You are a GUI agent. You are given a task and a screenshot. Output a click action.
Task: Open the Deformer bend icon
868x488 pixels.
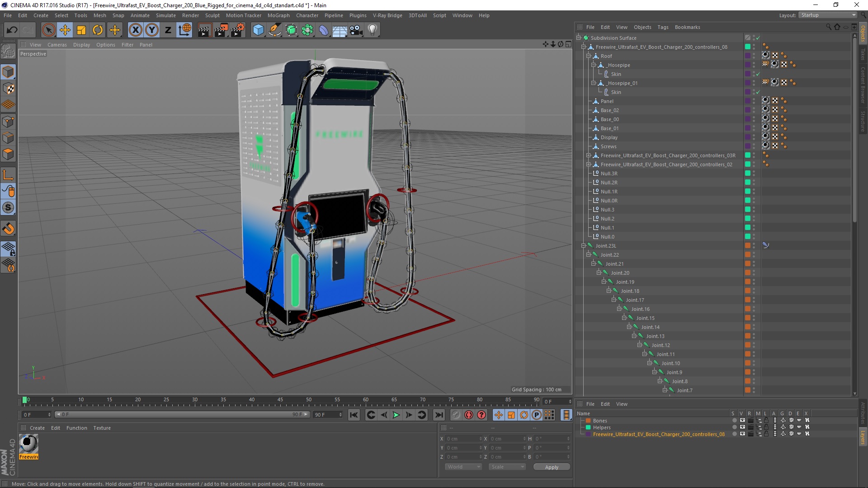324,30
